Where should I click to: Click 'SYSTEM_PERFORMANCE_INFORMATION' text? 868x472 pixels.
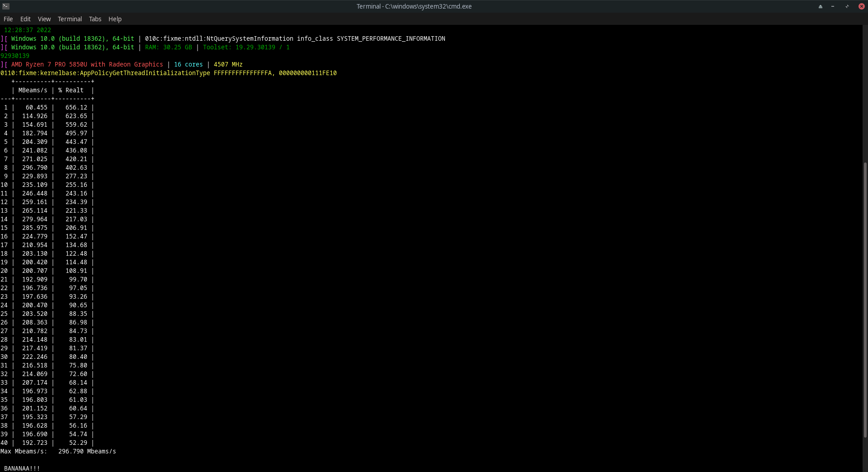pos(391,38)
